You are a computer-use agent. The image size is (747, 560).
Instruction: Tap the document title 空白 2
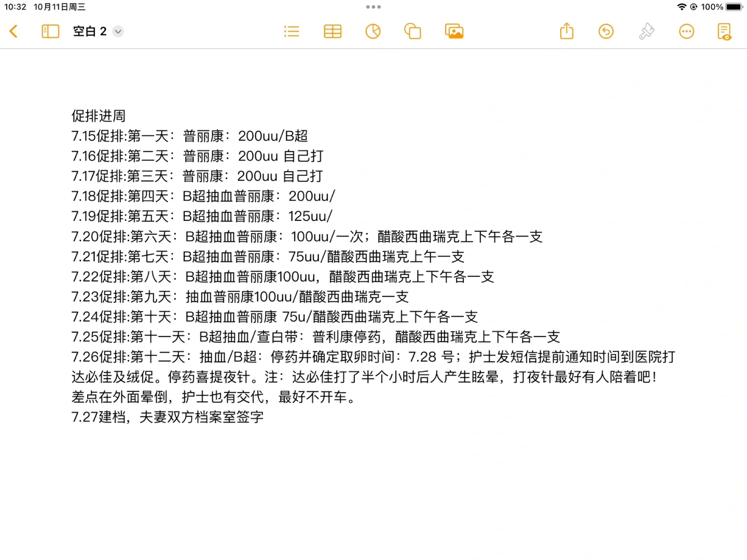pos(90,32)
